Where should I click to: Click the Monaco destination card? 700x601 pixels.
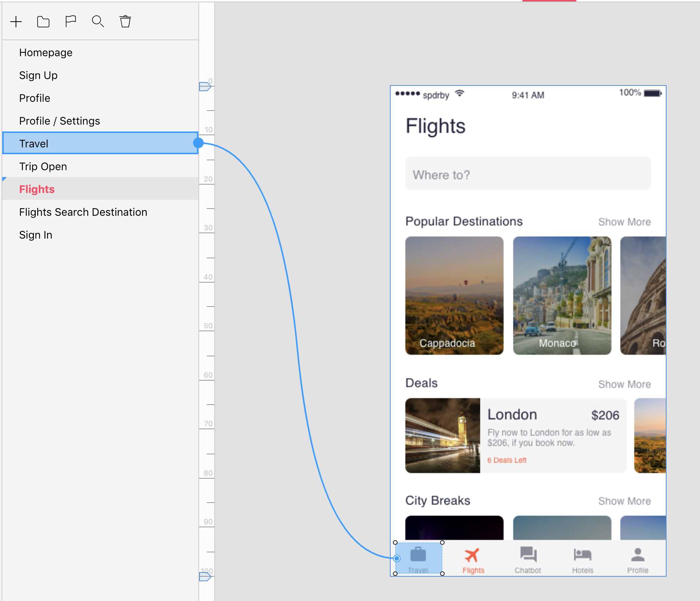pyautogui.click(x=562, y=296)
